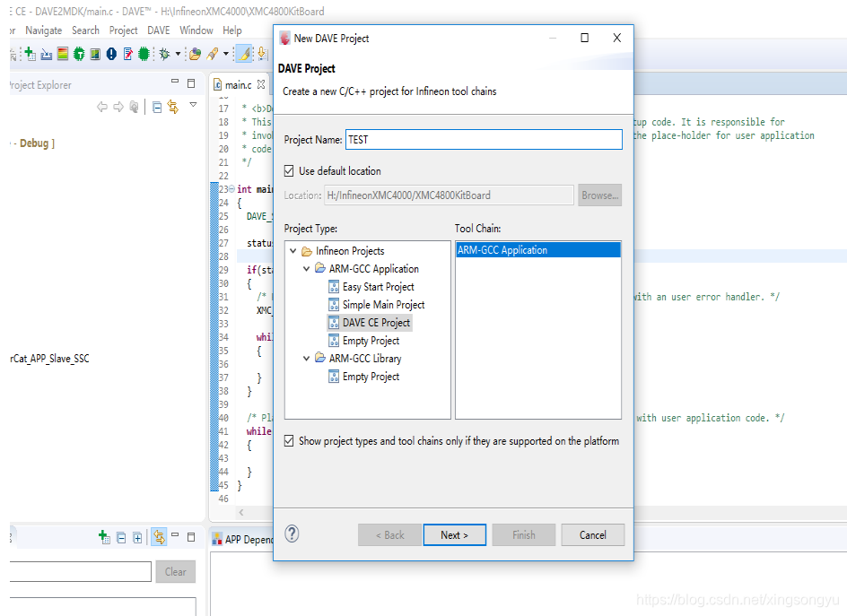Open the DAVE menu
The height and width of the screenshot is (616, 847).
coord(158,30)
